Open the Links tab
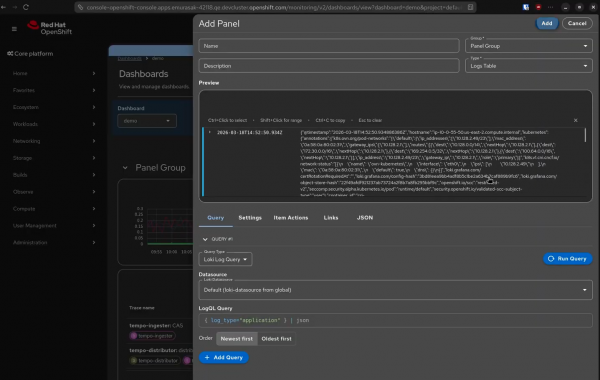This screenshot has height=380, width=600. (331, 218)
